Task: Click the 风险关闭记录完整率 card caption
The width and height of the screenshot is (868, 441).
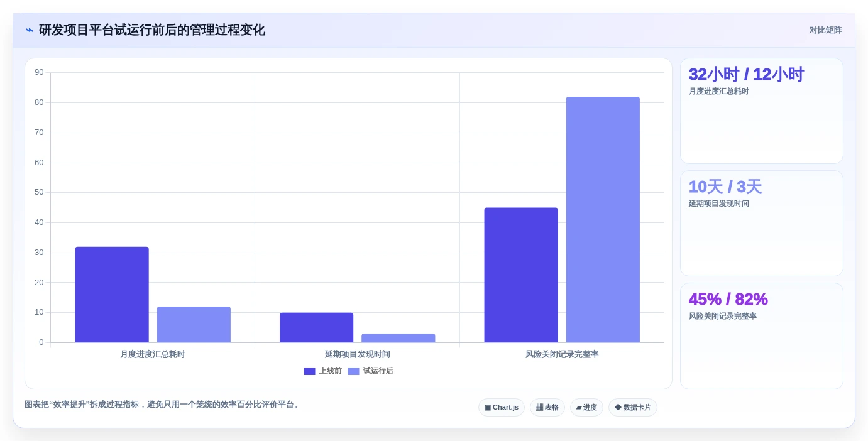Action: pyautogui.click(x=722, y=317)
